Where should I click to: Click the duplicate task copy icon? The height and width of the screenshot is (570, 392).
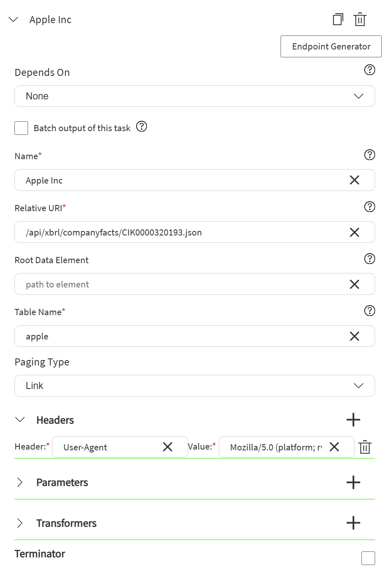338,19
